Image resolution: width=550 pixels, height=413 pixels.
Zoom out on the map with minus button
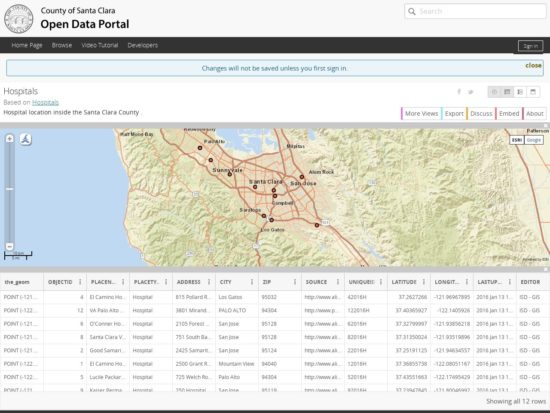(x=9, y=246)
